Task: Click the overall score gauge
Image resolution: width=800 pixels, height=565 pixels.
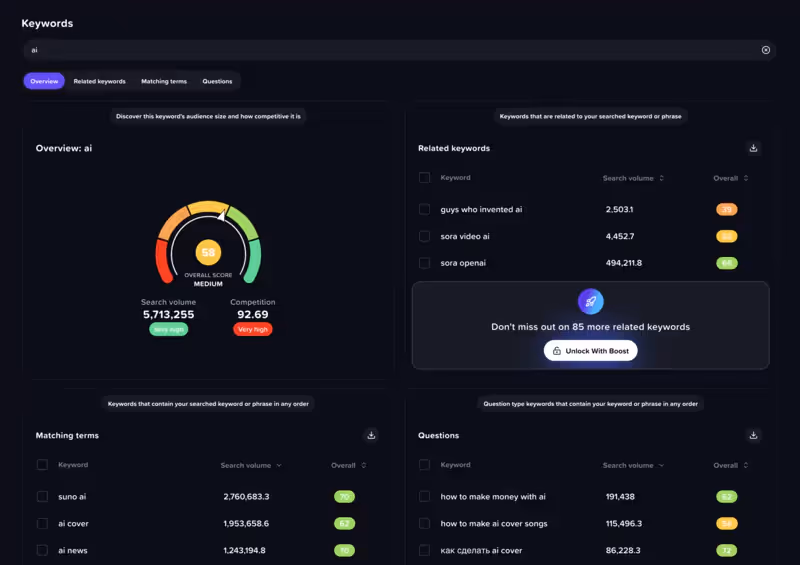Action: [208, 243]
